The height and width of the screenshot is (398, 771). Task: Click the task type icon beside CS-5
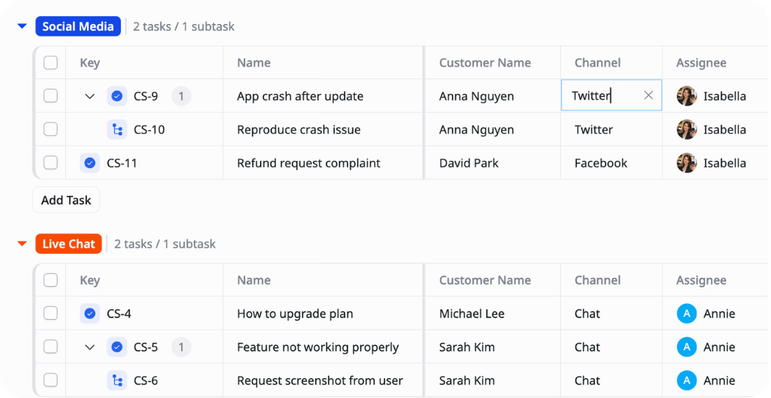coord(117,347)
